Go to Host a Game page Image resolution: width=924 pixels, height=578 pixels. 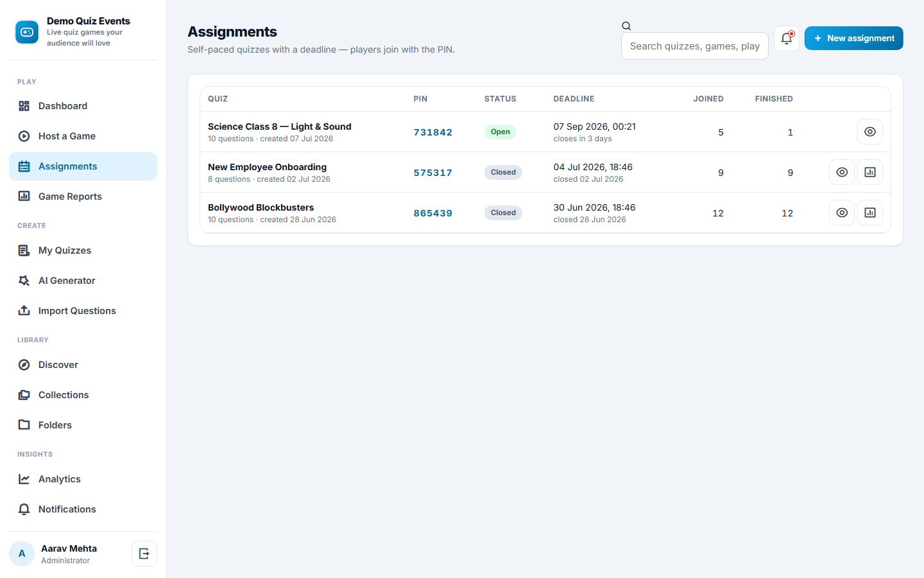83,136
